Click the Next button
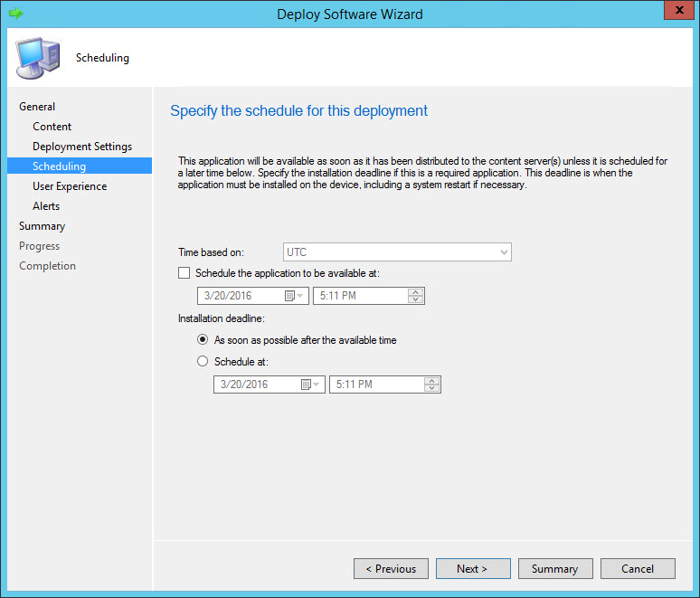 click(x=472, y=569)
